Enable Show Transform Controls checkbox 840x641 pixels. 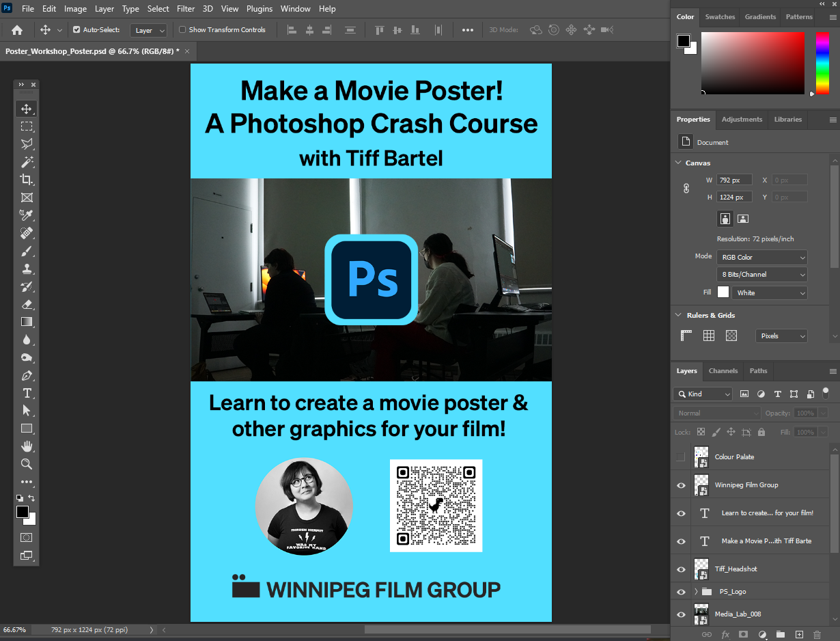click(x=182, y=30)
